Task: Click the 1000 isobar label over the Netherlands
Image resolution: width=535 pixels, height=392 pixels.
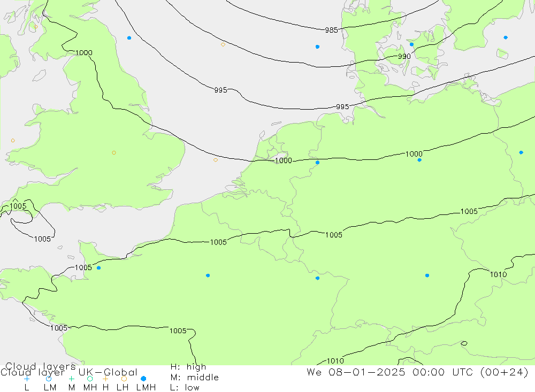Action: click(x=283, y=160)
